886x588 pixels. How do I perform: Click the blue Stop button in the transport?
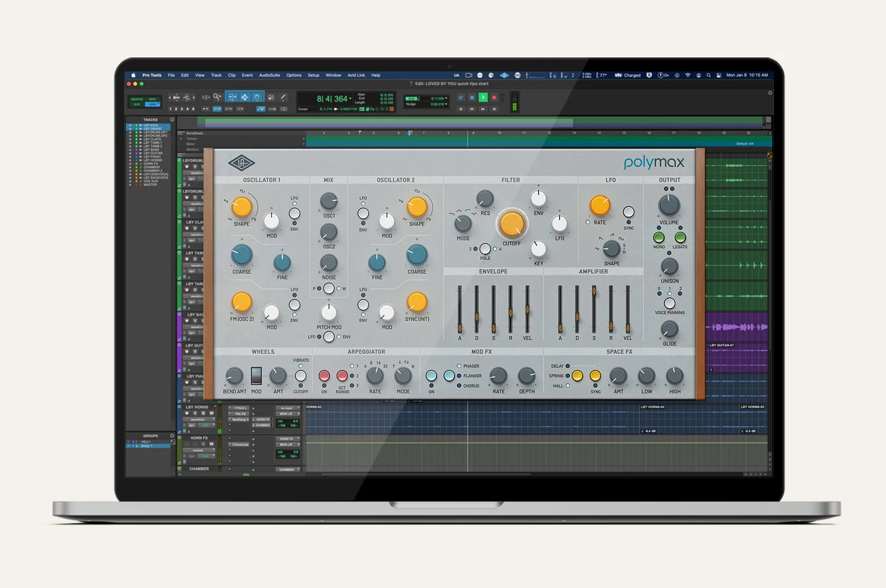click(x=472, y=98)
